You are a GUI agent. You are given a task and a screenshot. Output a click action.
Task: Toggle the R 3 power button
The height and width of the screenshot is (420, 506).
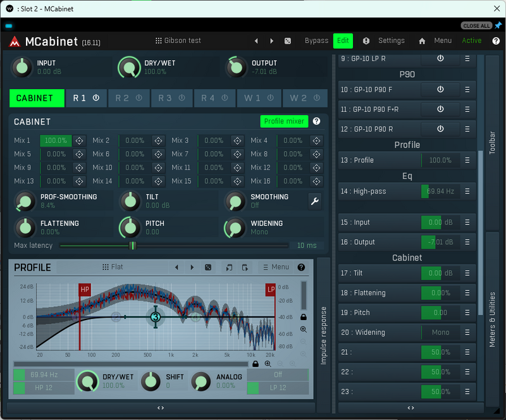[182, 98]
